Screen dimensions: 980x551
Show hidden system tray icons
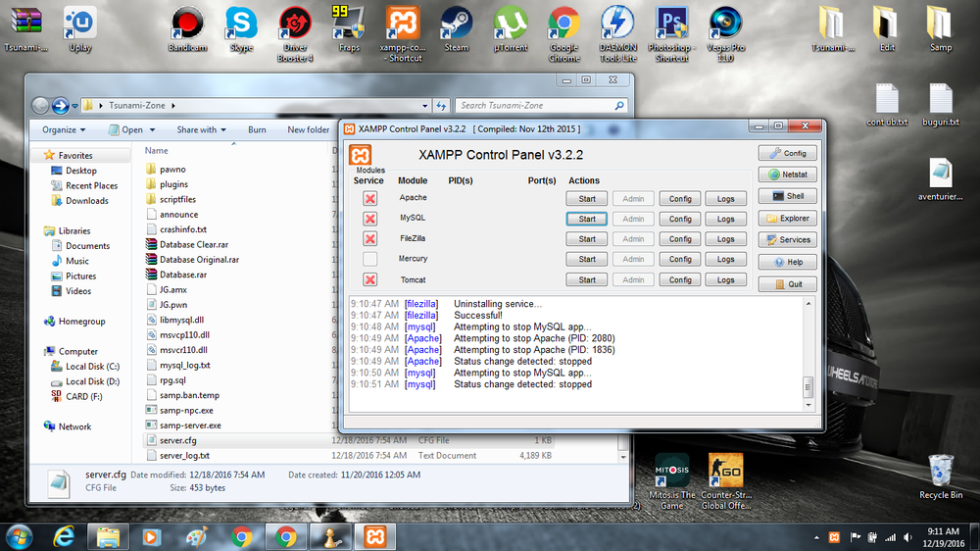(816, 537)
